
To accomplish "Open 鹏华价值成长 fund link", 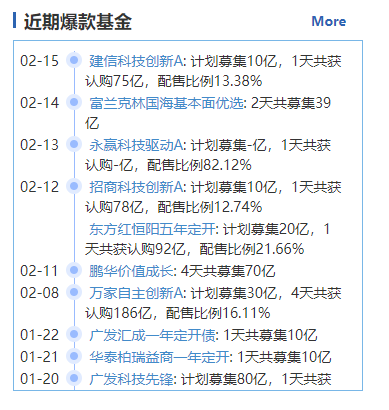I will pyautogui.click(x=131, y=271).
